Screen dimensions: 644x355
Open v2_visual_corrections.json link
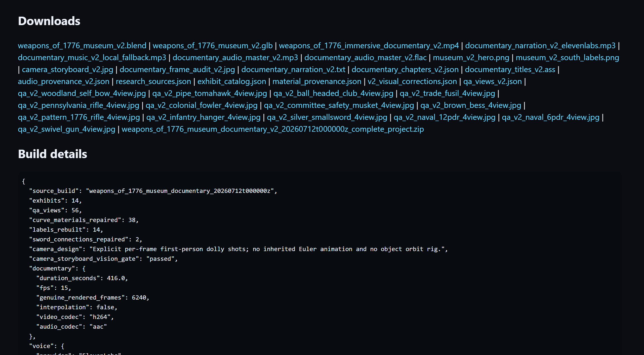click(412, 81)
